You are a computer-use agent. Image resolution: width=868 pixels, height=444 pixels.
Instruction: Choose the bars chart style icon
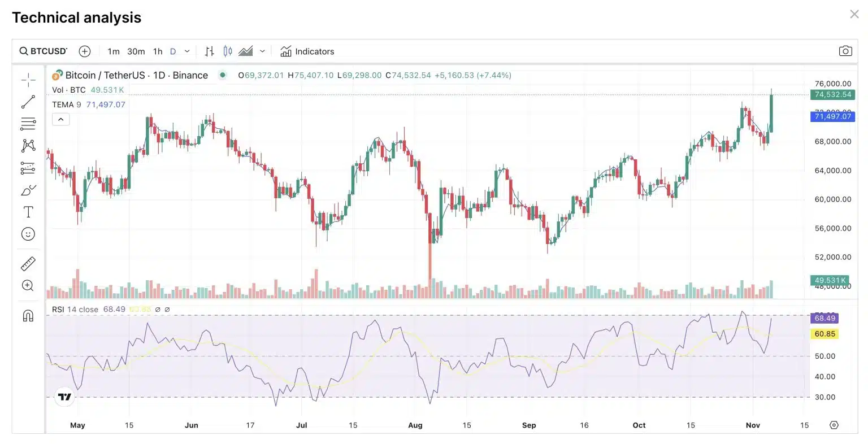click(210, 51)
